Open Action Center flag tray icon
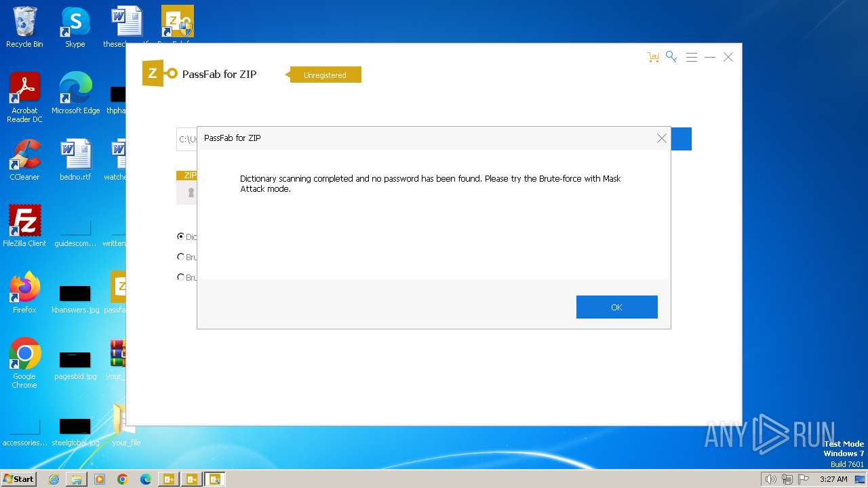868x488 pixels. pos(804,479)
